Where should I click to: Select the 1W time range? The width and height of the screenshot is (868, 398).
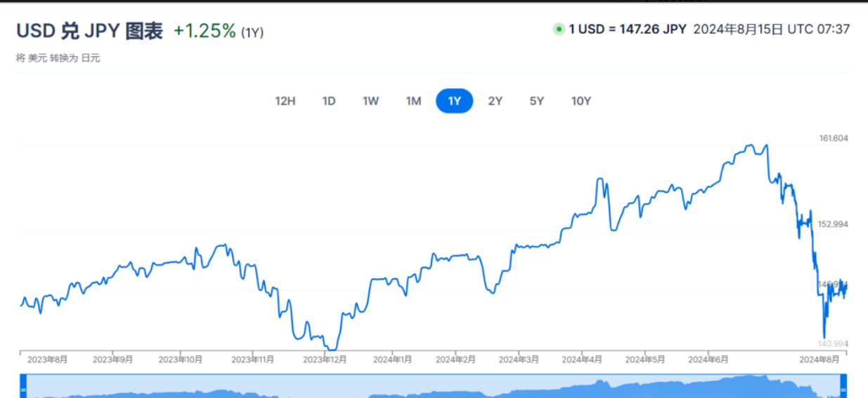pyautogui.click(x=370, y=101)
